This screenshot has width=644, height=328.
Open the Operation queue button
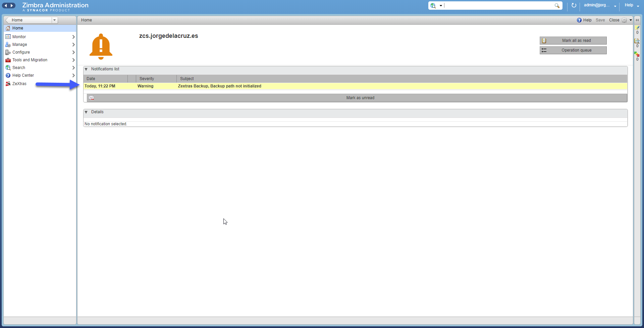tap(573, 50)
